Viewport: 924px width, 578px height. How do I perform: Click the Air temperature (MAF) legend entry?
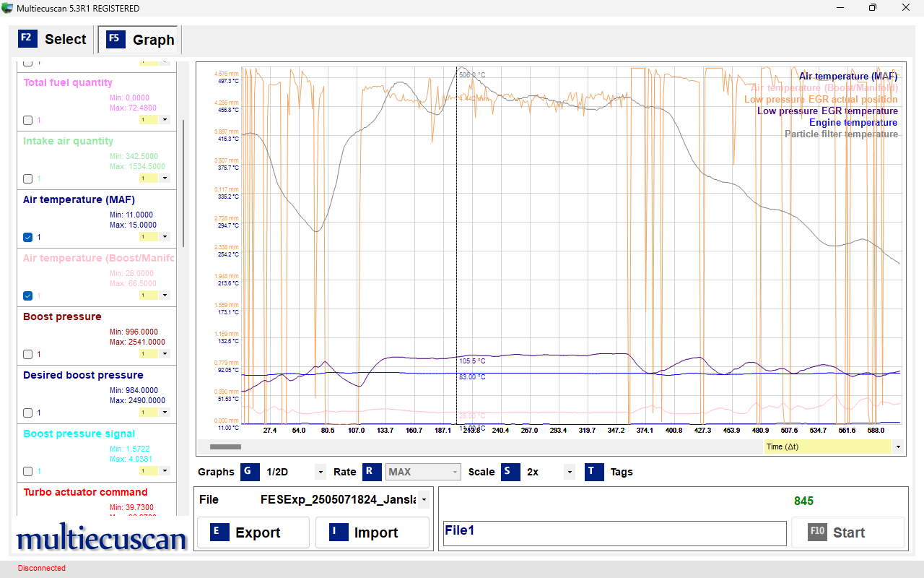(x=848, y=76)
